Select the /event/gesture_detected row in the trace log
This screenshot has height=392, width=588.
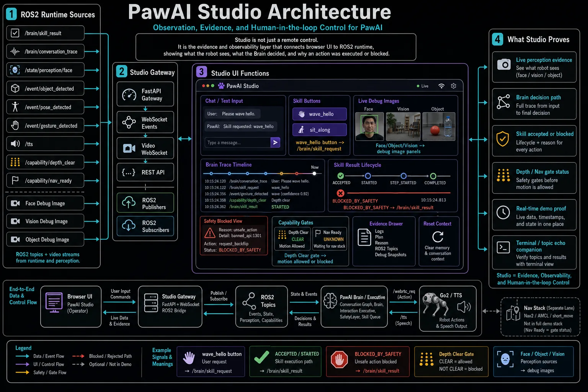pos(257,194)
